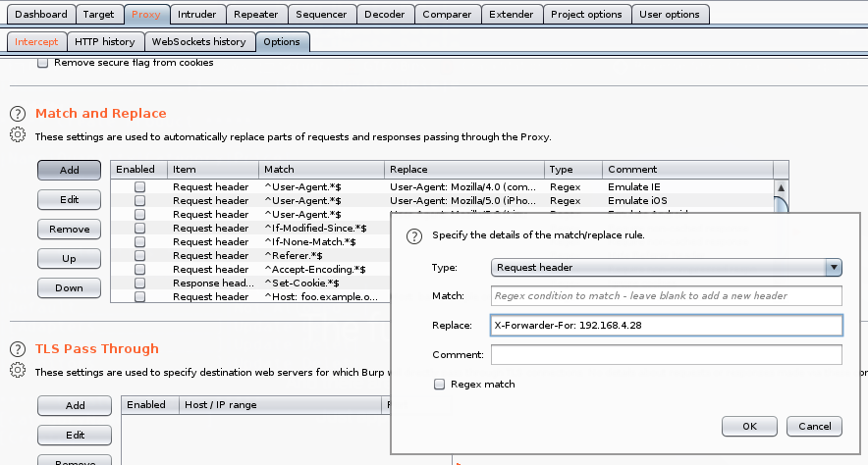Toggle Remove secure flag from cookies checkbox
This screenshot has width=868, height=465.
click(x=42, y=63)
